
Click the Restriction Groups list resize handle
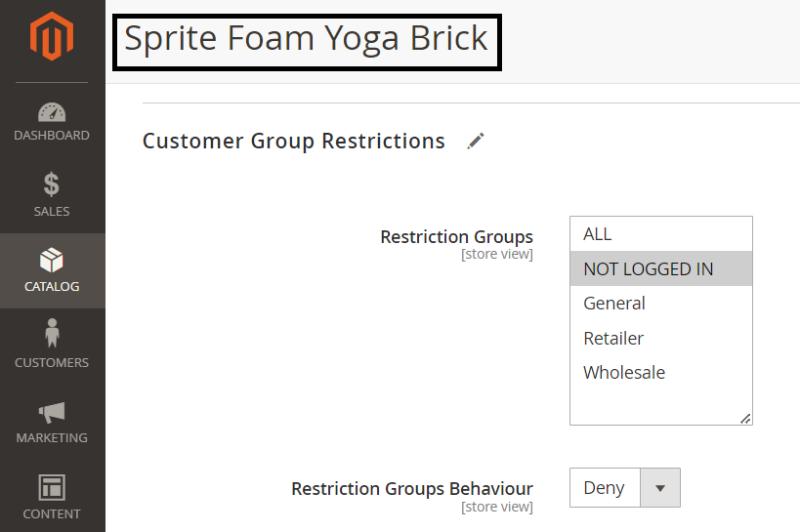(x=745, y=418)
